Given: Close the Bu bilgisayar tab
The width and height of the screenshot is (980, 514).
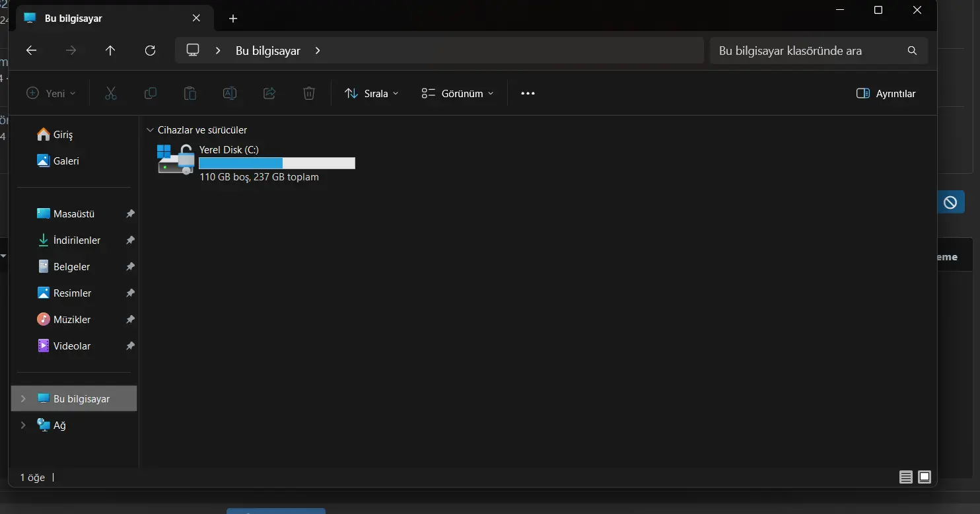Looking at the screenshot, I should [x=196, y=18].
